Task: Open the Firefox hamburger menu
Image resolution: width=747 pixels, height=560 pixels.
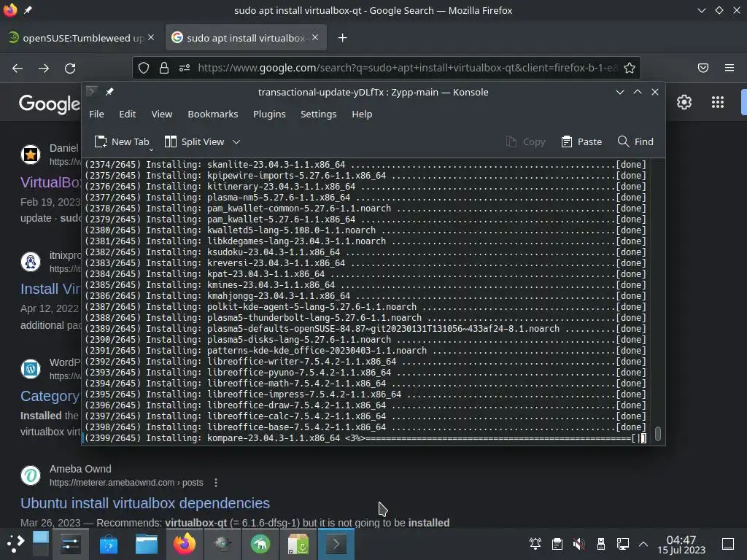Action: point(729,68)
